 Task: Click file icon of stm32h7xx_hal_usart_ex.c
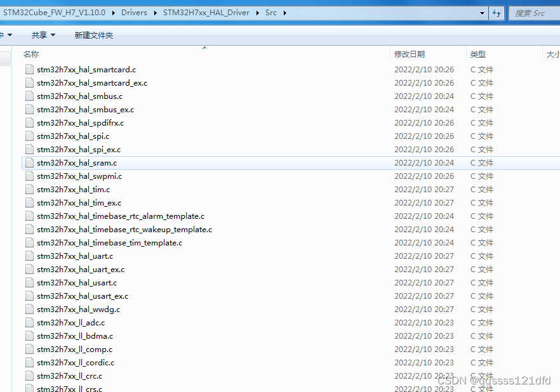point(30,296)
